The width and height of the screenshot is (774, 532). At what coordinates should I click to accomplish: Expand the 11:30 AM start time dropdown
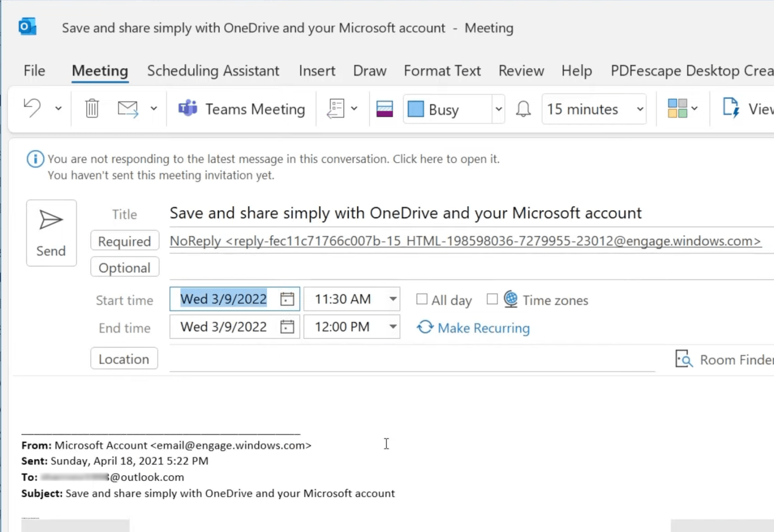pyautogui.click(x=392, y=299)
